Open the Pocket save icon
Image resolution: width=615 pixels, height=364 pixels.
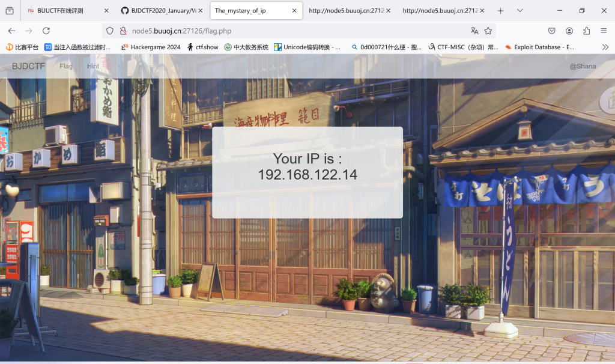click(551, 31)
